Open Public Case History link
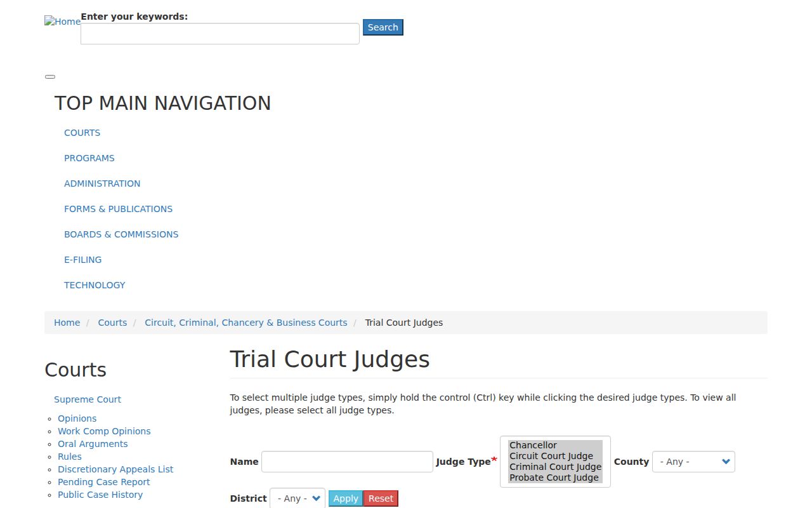 point(100,495)
